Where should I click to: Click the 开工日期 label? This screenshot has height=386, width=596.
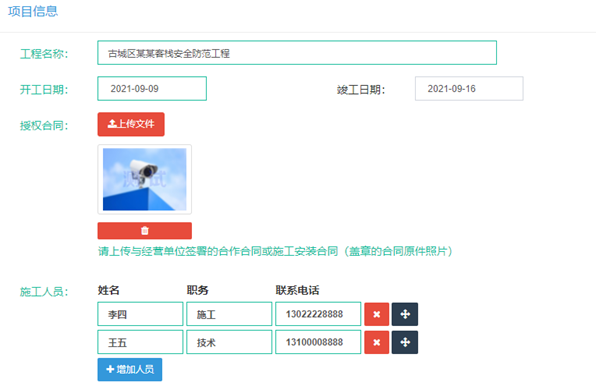(x=44, y=90)
